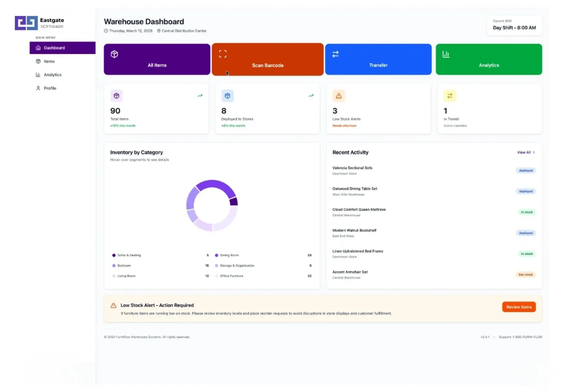Open the Analytics section in the sidebar
Image resolution: width=588 pixels, height=392 pixels.
[52, 74]
